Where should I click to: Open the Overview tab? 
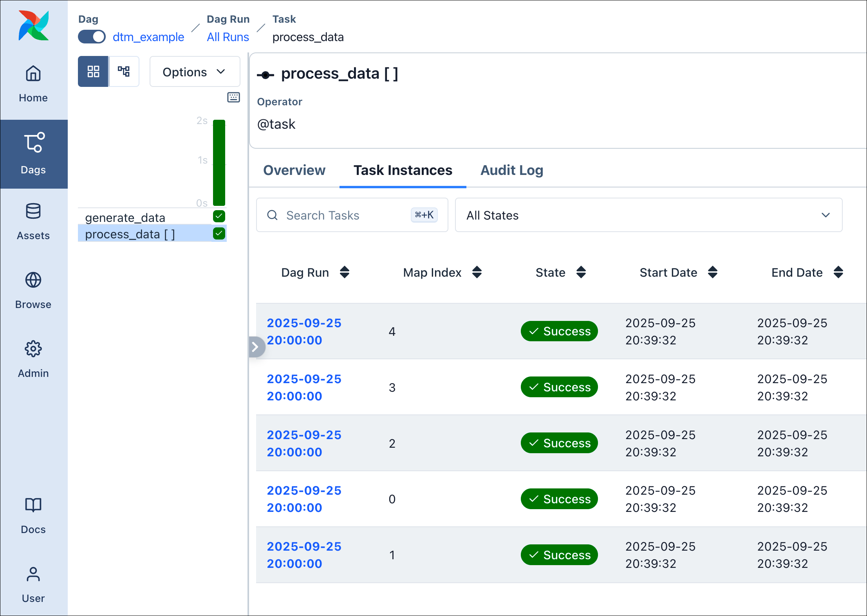click(294, 170)
